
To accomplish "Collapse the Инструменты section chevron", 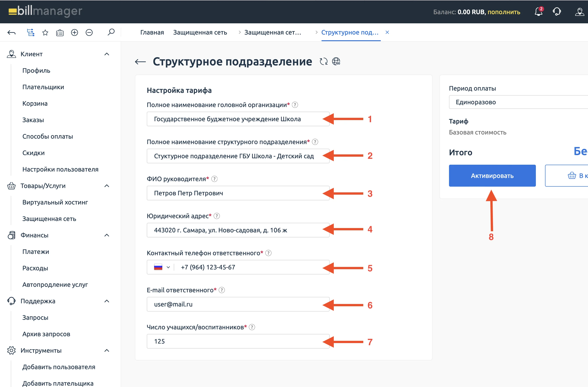I will [x=107, y=350].
